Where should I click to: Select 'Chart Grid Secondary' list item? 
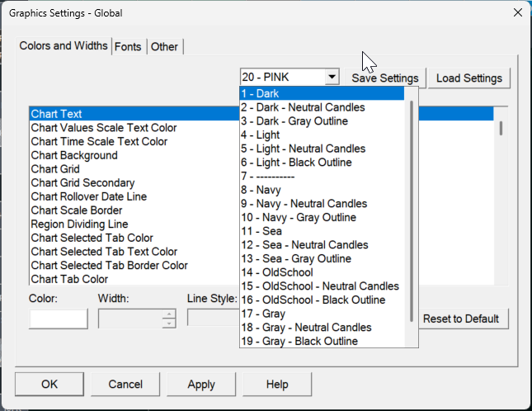82,182
